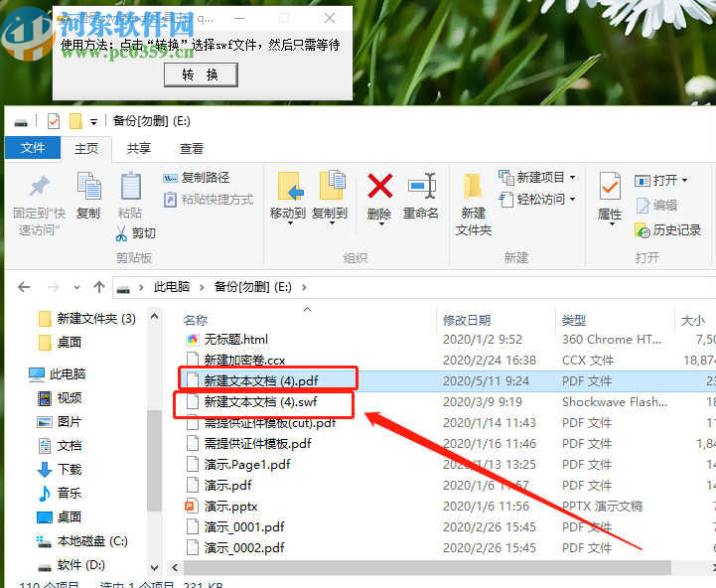
Task: Select 本地磁盘 (C:) in navigation pane
Action: (82, 541)
